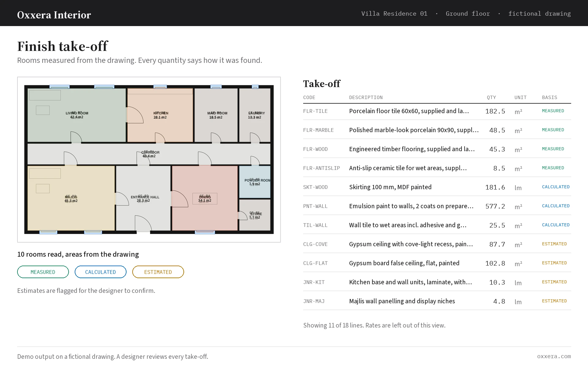Select the Kitchen room on the plan
This screenshot has width=588, height=368.
pos(160,115)
